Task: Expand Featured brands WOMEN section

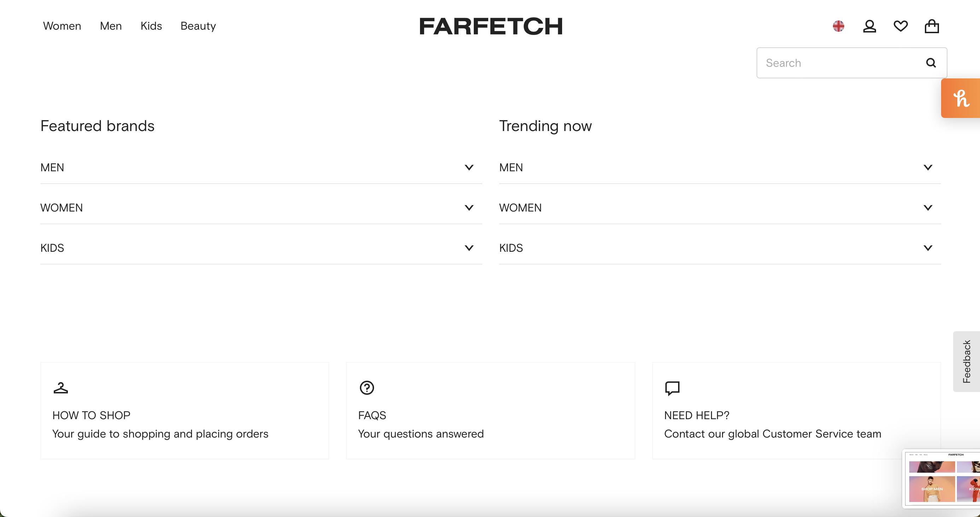Action: [x=469, y=208]
